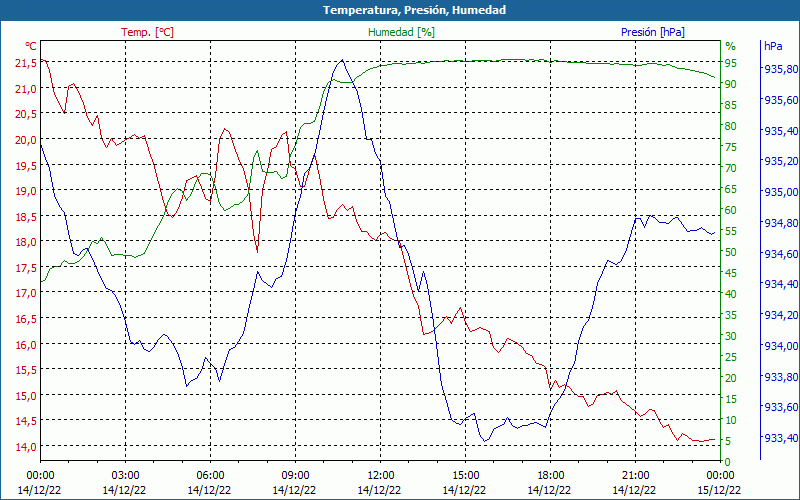800x500 pixels.
Task: Click green '90' on the humidity axis
Action: (x=731, y=84)
